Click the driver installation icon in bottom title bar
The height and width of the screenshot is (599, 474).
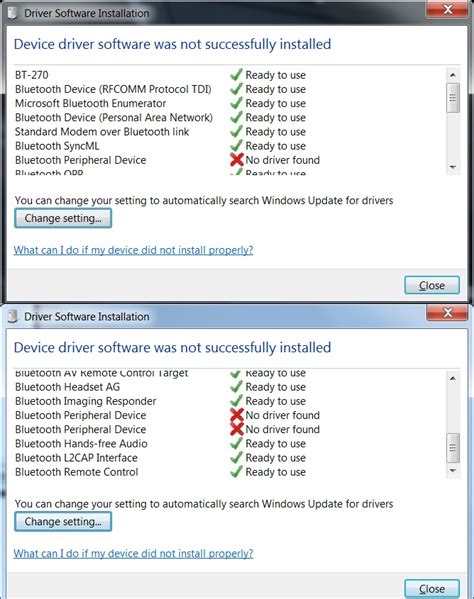pos(13,316)
